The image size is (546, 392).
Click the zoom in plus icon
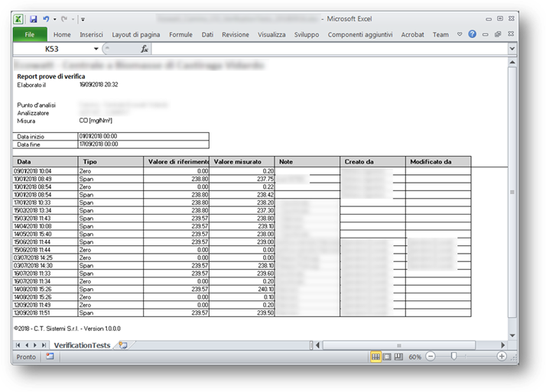502,357
